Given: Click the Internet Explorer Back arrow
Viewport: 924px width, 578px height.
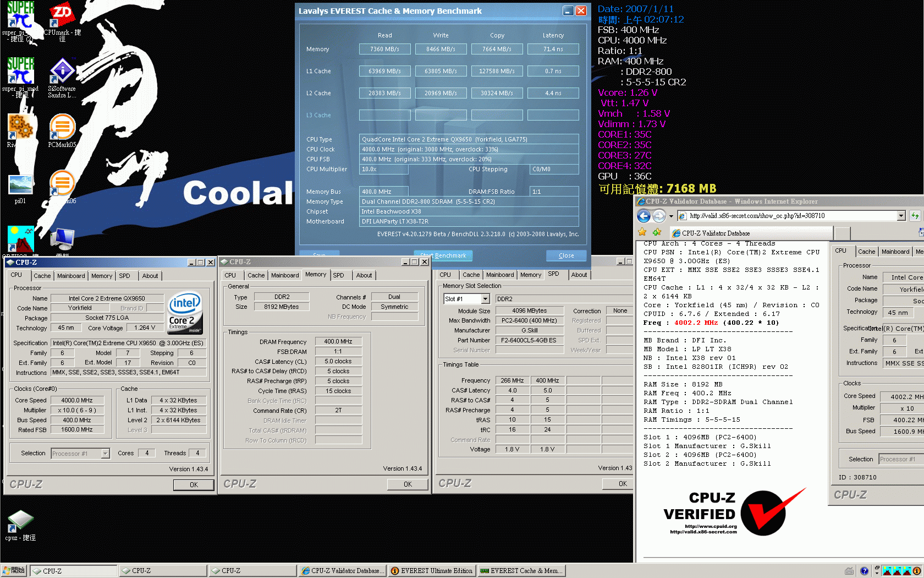Looking at the screenshot, I should pos(643,216).
